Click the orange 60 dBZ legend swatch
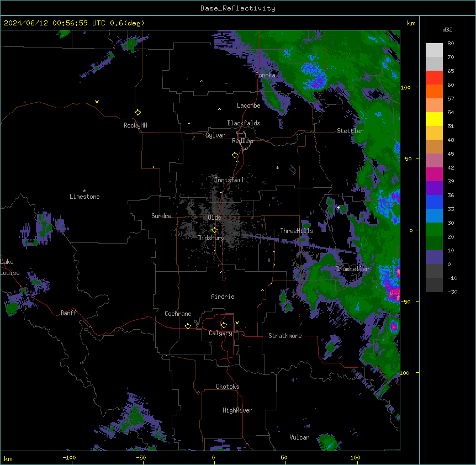 [434, 91]
